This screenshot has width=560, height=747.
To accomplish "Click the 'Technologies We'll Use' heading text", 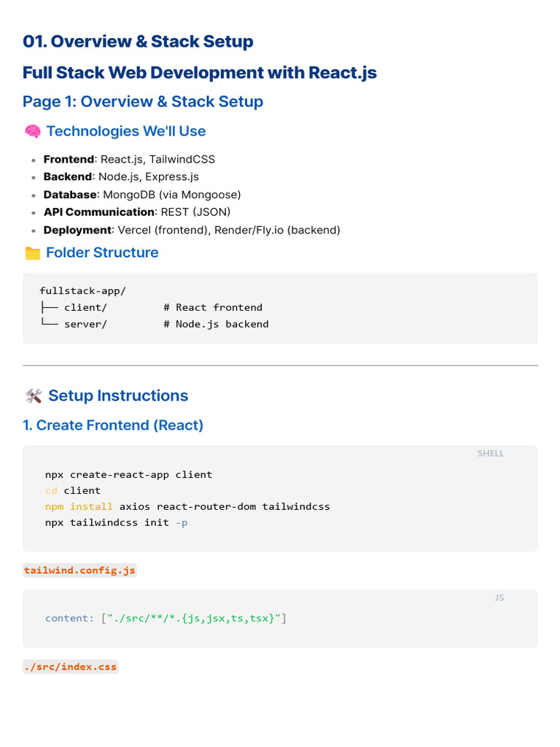I will 125,131.
